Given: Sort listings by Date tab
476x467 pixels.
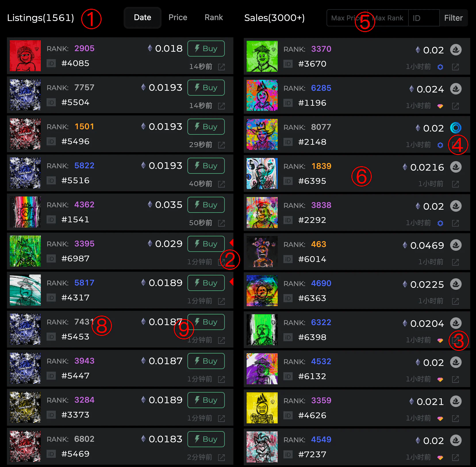Looking at the screenshot, I should point(143,18).
